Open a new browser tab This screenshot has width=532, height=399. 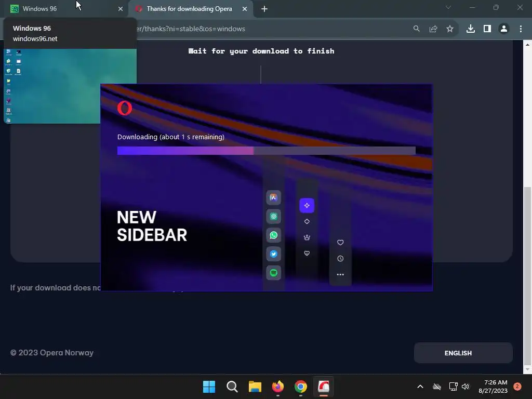tap(264, 9)
